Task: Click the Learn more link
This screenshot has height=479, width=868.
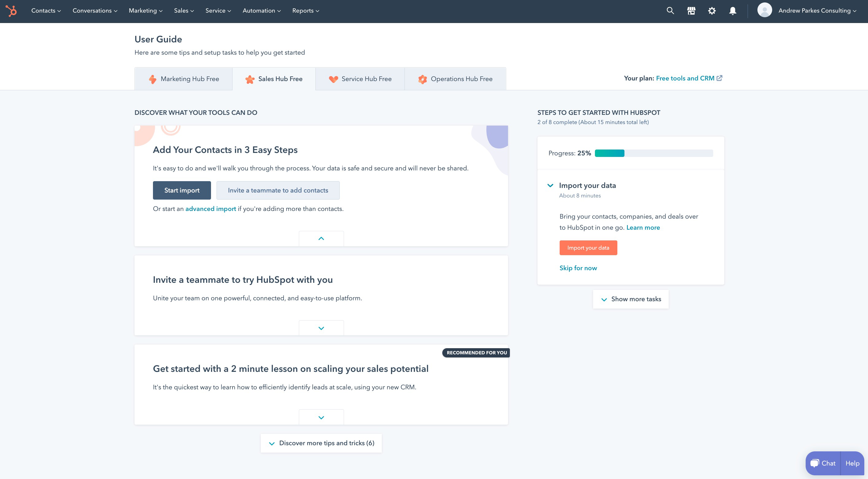Action: click(643, 228)
